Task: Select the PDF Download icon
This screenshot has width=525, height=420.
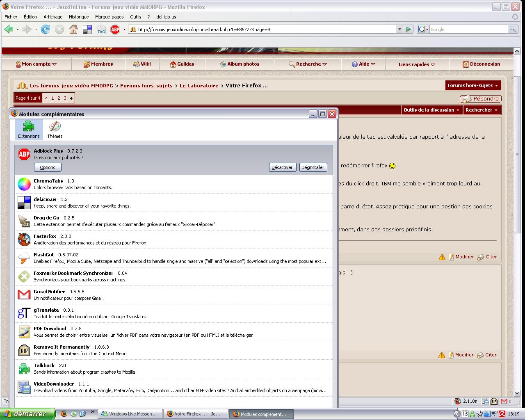Action: 24,332
